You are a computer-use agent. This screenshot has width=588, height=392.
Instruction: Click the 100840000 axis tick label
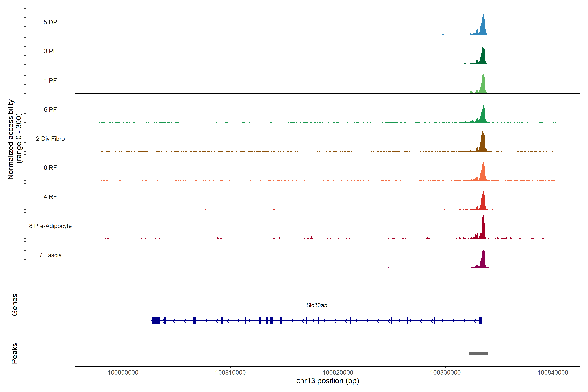(553, 372)
